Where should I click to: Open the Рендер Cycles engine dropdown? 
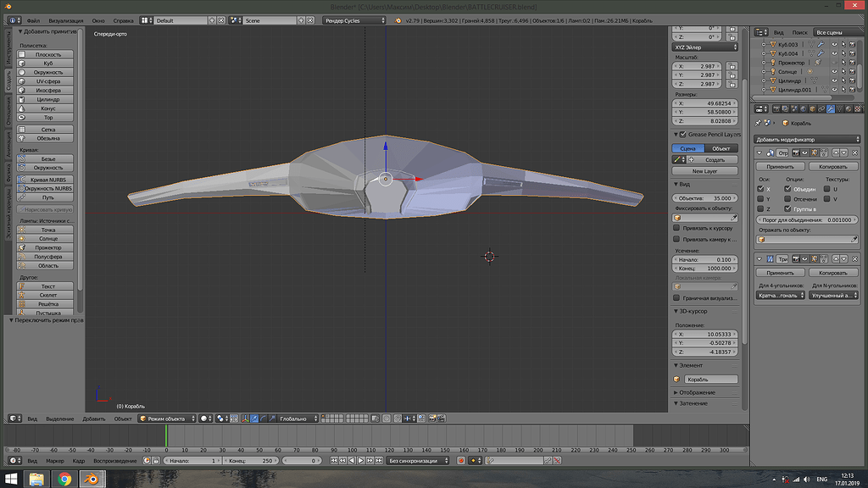pos(354,20)
